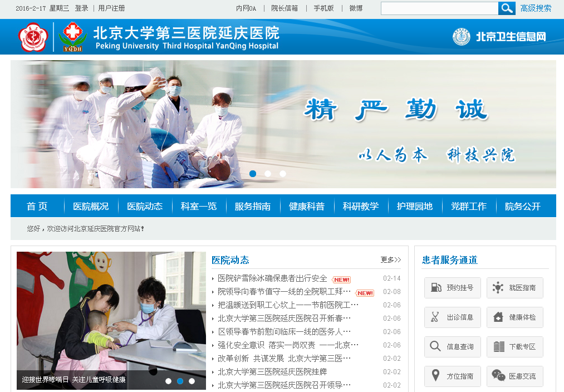This screenshot has width=564, height=392.
Task: Open news article 医院铲雪除冰确保患者出行安全
Action: pos(272,278)
